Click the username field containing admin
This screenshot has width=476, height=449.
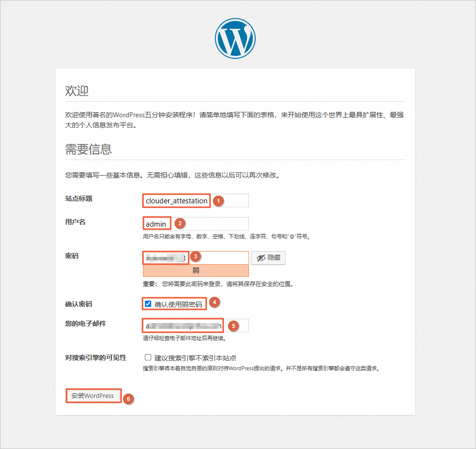click(196, 224)
